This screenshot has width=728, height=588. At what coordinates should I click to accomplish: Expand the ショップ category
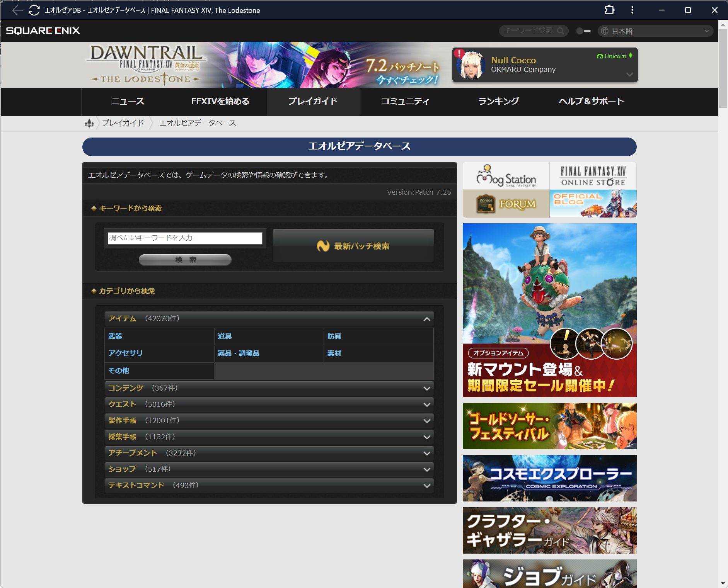pos(269,469)
